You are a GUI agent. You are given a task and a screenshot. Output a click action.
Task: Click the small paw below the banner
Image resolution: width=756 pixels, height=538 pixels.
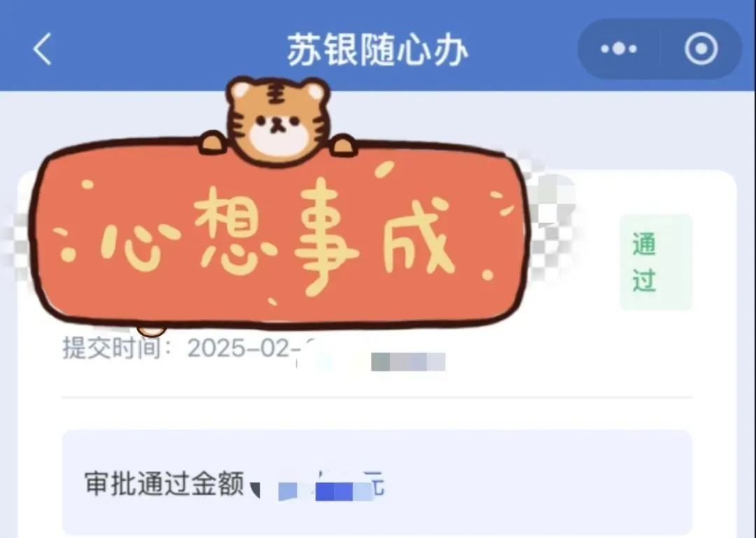151,331
